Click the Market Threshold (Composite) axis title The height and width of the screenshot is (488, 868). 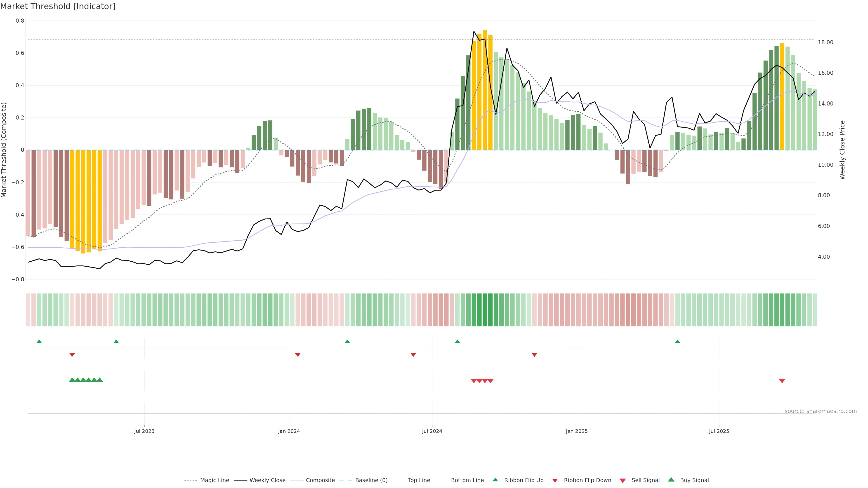pyautogui.click(x=4, y=150)
